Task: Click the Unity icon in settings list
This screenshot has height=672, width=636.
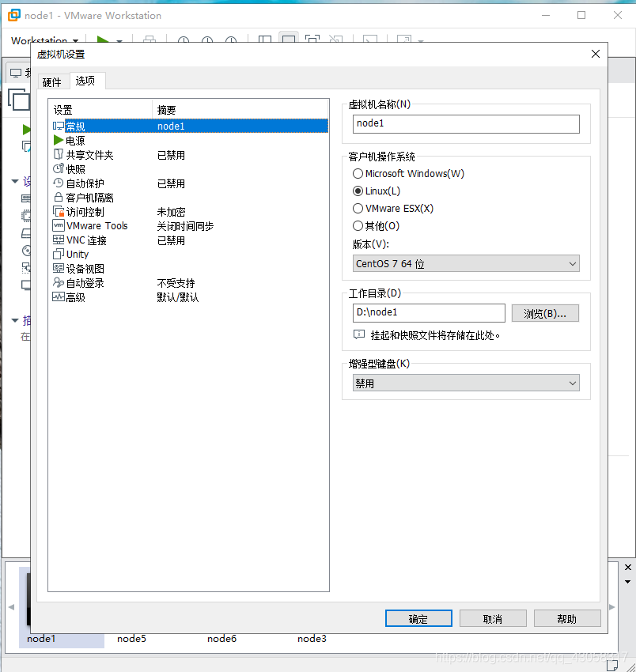Action: [x=59, y=254]
